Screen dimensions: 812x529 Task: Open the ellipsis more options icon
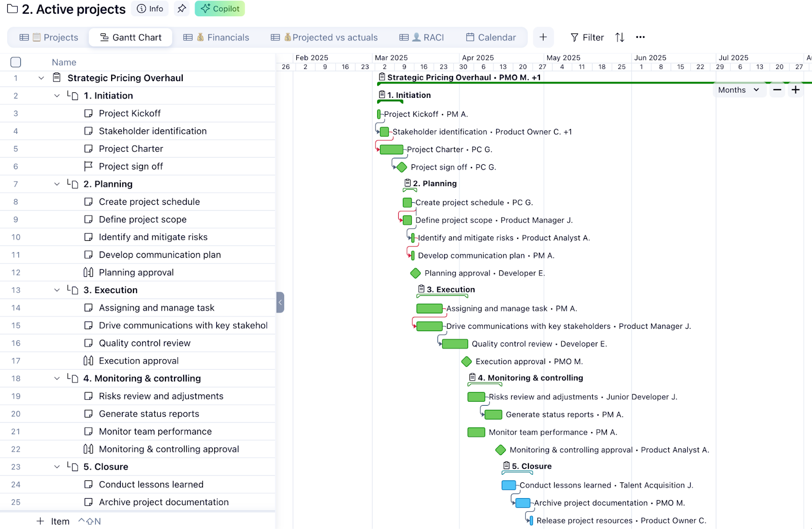coord(640,37)
